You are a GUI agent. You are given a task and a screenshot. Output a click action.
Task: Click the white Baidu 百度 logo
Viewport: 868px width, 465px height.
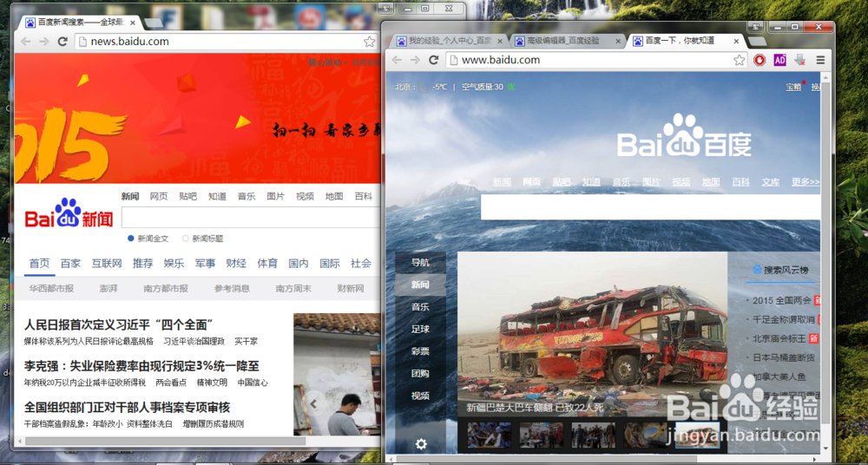pos(684,136)
